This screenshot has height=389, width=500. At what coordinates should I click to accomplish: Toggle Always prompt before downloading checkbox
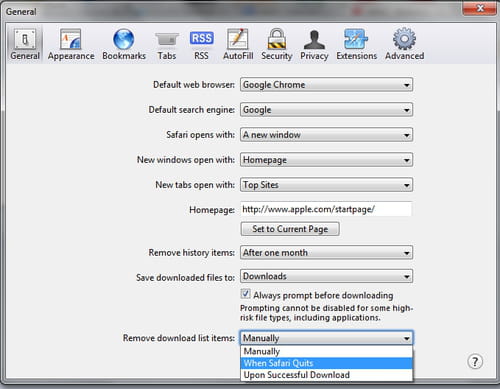pyautogui.click(x=245, y=294)
